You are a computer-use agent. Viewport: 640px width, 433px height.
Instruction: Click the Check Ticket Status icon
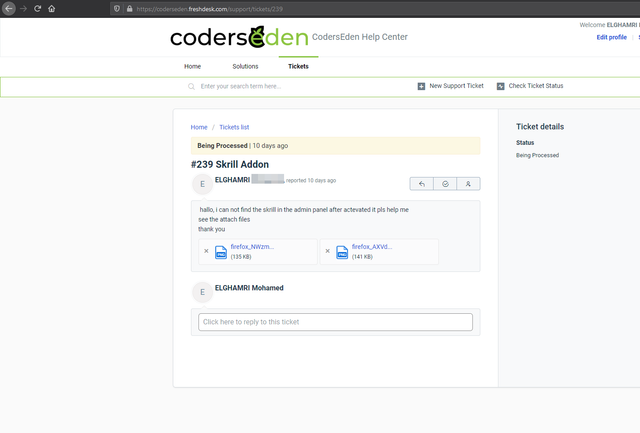[x=500, y=86]
